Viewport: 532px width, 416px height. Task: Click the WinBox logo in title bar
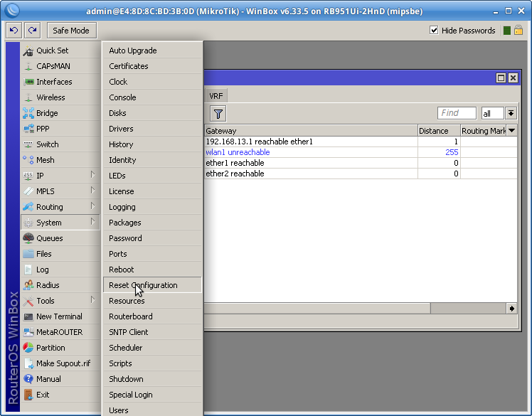[12, 11]
